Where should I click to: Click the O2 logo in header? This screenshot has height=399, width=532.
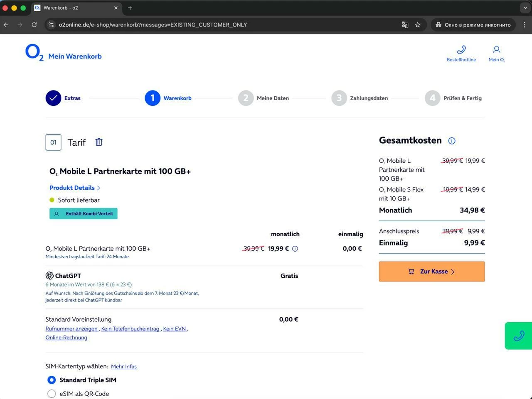pos(34,53)
